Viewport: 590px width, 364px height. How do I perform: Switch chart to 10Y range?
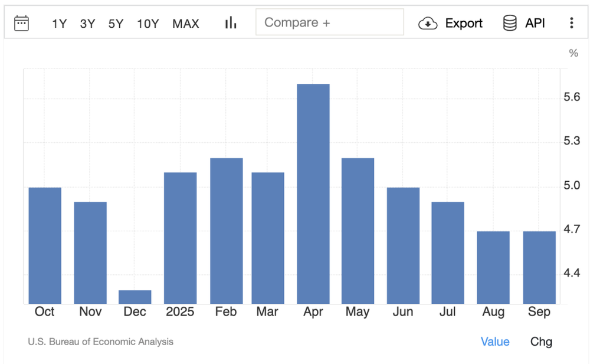click(x=147, y=24)
